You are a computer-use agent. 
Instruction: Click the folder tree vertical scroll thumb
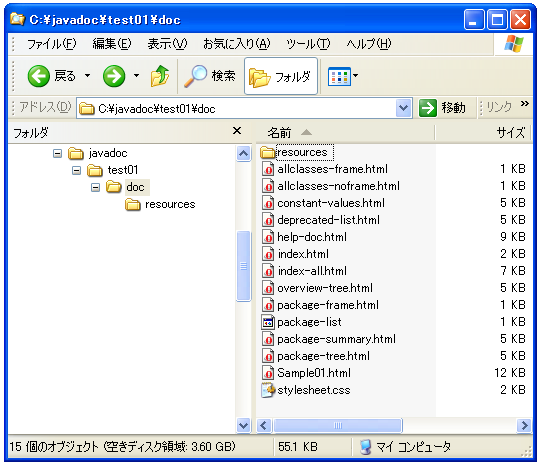click(243, 266)
